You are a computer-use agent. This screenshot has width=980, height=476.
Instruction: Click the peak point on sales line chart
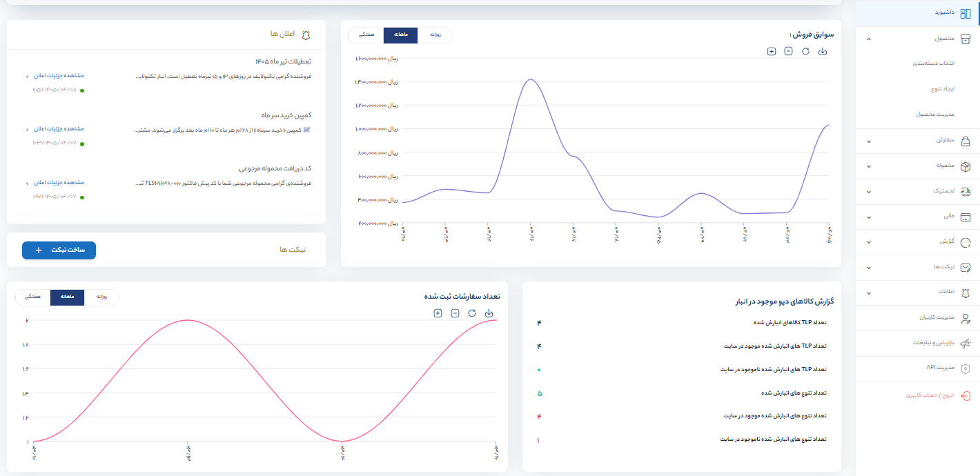pos(531,79)
